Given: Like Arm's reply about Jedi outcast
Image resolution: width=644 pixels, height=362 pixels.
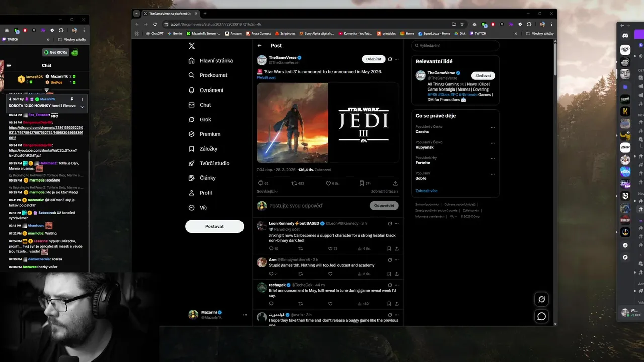Looking at the screenshot, I should tap(330, 274).
